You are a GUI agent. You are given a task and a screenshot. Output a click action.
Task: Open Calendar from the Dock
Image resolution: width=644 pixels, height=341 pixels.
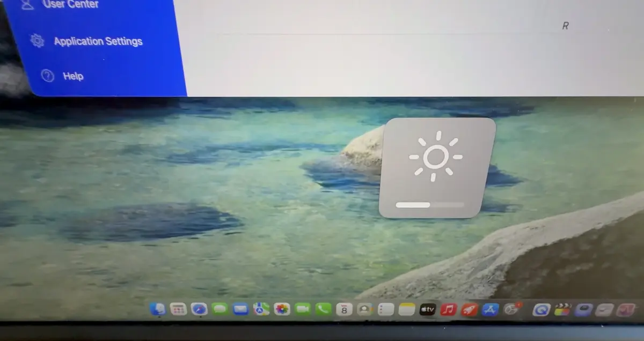(344, 309)
